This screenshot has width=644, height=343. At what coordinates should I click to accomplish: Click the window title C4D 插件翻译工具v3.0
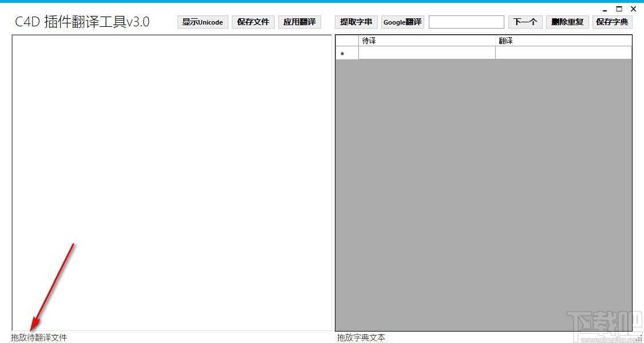coord(81,21)
